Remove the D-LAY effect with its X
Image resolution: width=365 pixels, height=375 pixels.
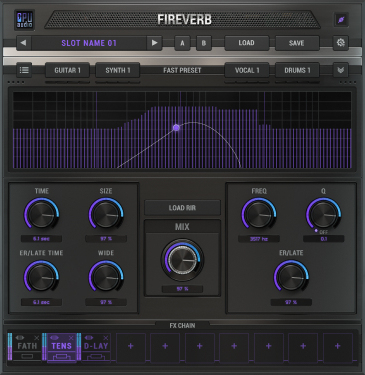[105, 338]
